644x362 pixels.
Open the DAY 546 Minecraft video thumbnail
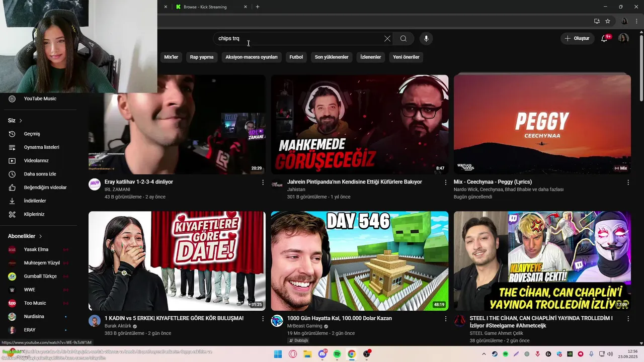[x=360, y=261]
